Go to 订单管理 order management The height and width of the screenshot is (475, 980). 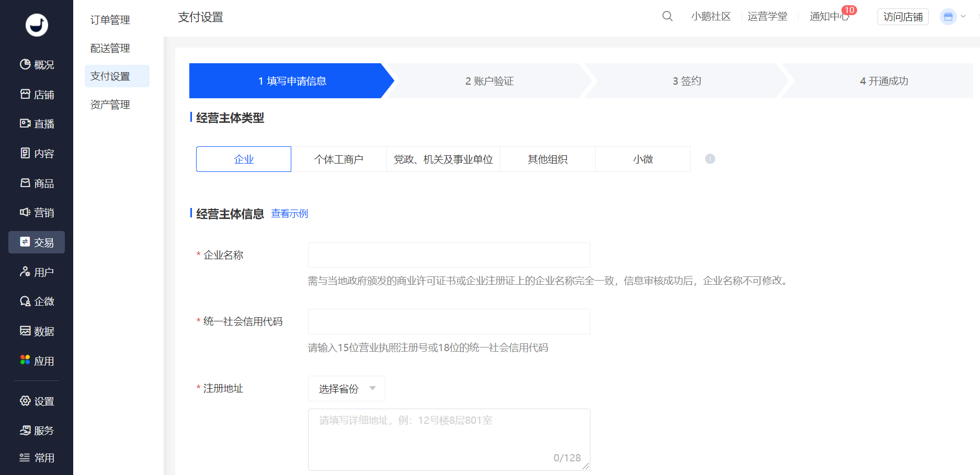pos(110,20)
